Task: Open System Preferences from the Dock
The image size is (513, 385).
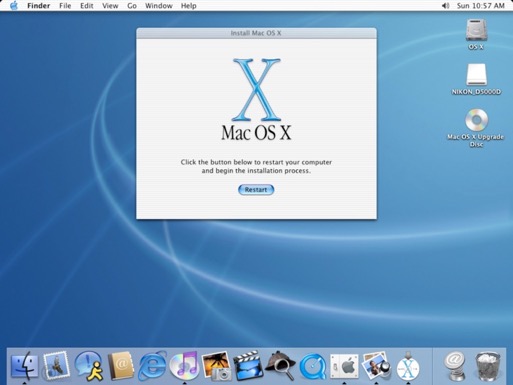Action: [x=344, y=367]
